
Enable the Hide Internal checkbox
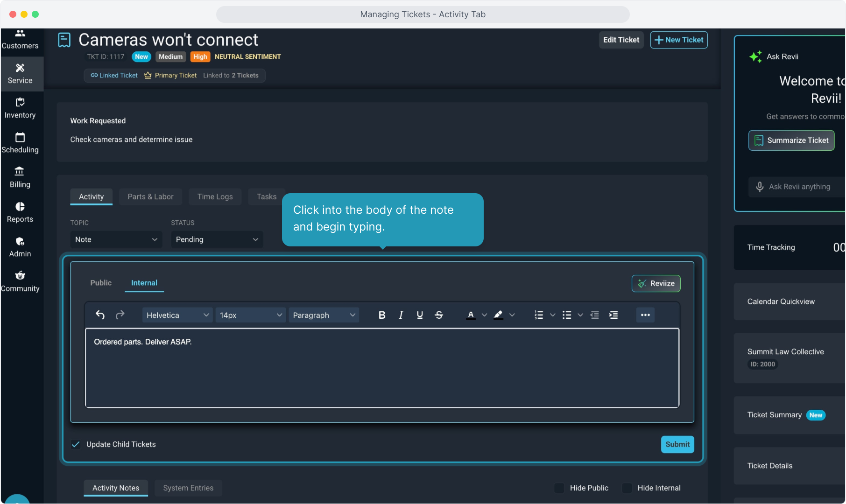(627, 488)
